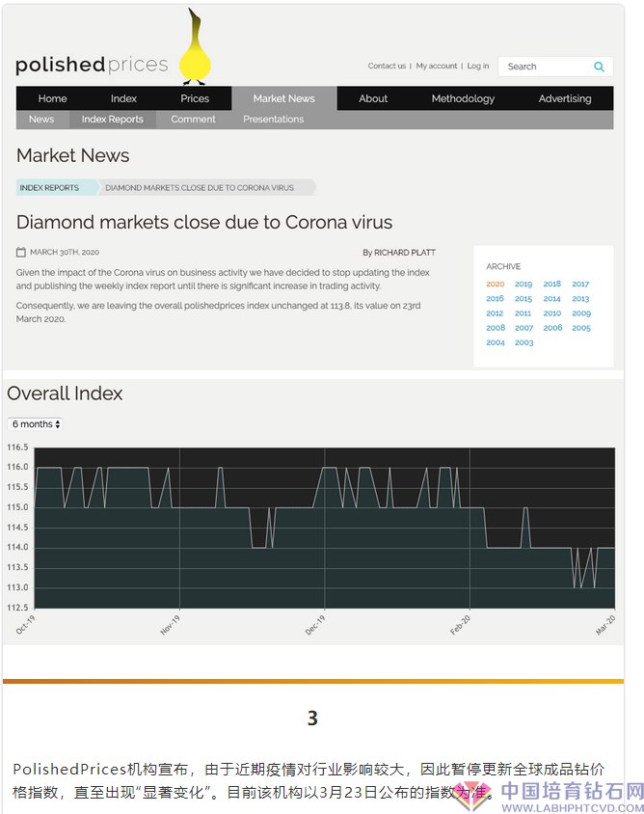Screen dimensions: 644x814
Task: Open the About menu item
Action: [373, 98]
